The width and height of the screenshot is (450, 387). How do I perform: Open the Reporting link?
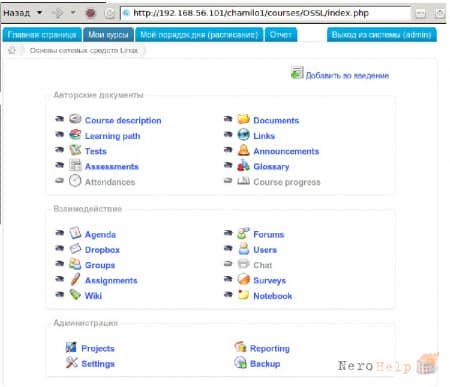[x=270, y=349]
